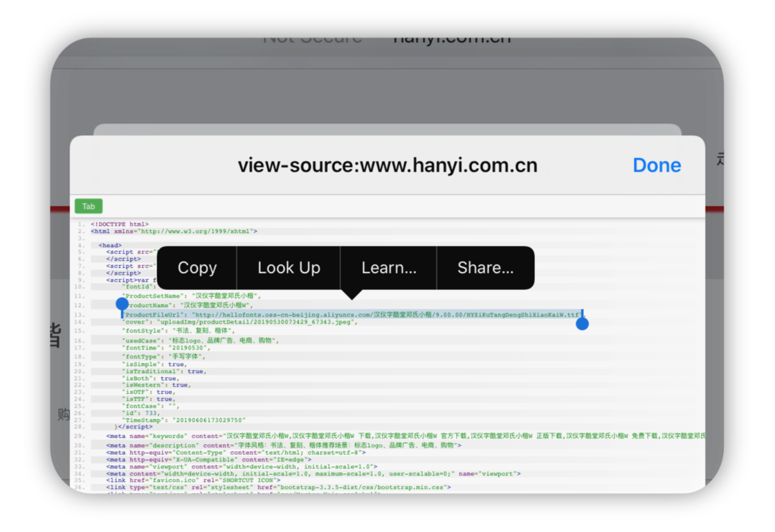Click the meta viewport width=device-width line
The width and height of the screenshot is (775, 532).
point(242,467)
